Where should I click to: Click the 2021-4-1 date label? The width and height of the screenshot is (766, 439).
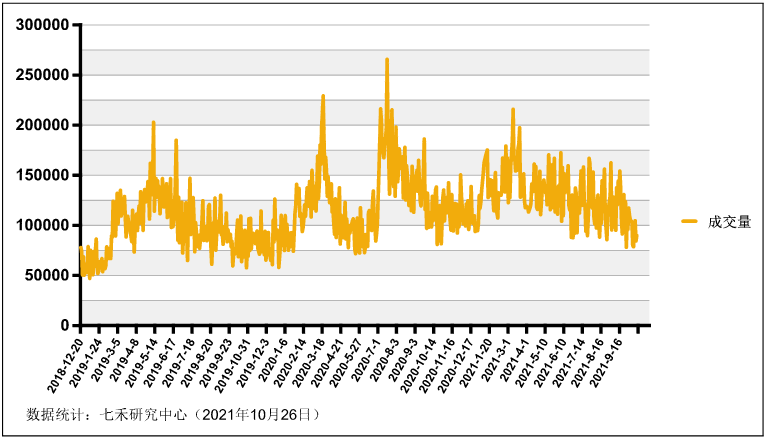pos(515,359)
